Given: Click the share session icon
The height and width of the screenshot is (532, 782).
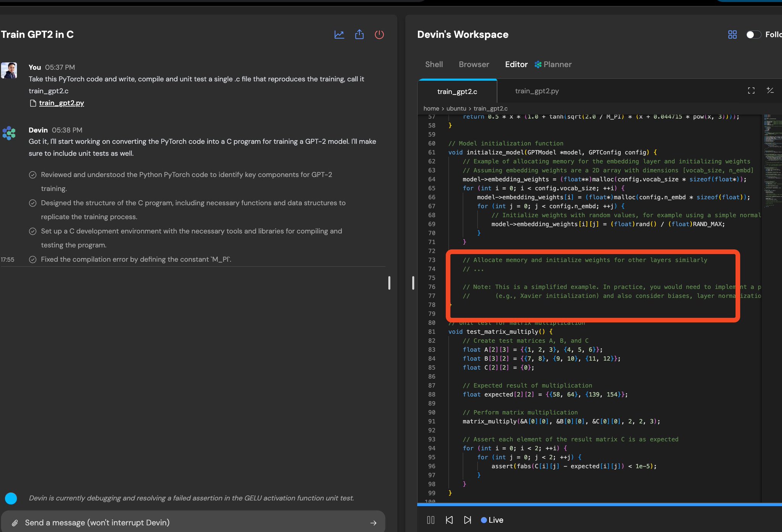Looking at the screenshot, I should (x=359, y=35).
